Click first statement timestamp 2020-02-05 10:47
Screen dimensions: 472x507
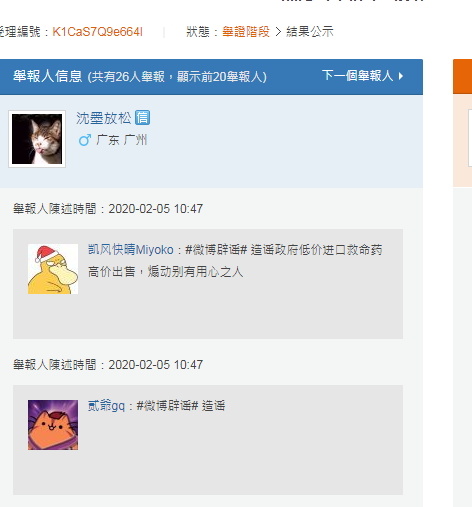click(x=156, y=209)
